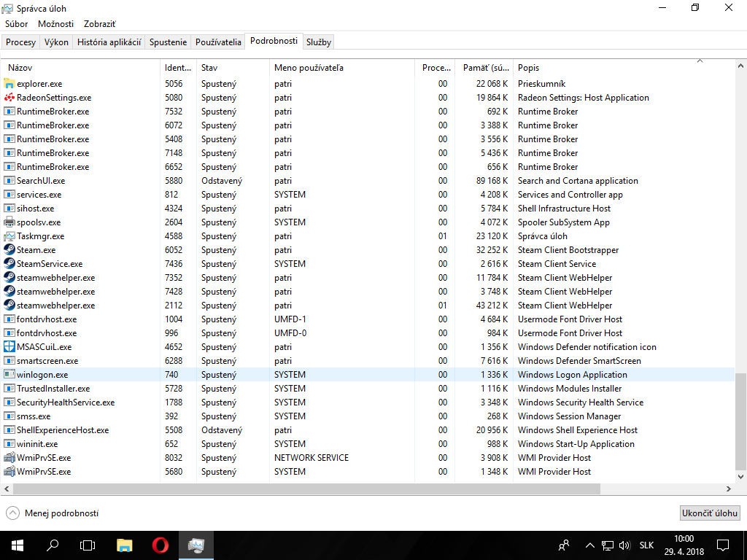Image resolution: width=747 pixels, height=560 pixels.
Task: Click the spoolsv.exe printer icon
Action: click(9, 222)
